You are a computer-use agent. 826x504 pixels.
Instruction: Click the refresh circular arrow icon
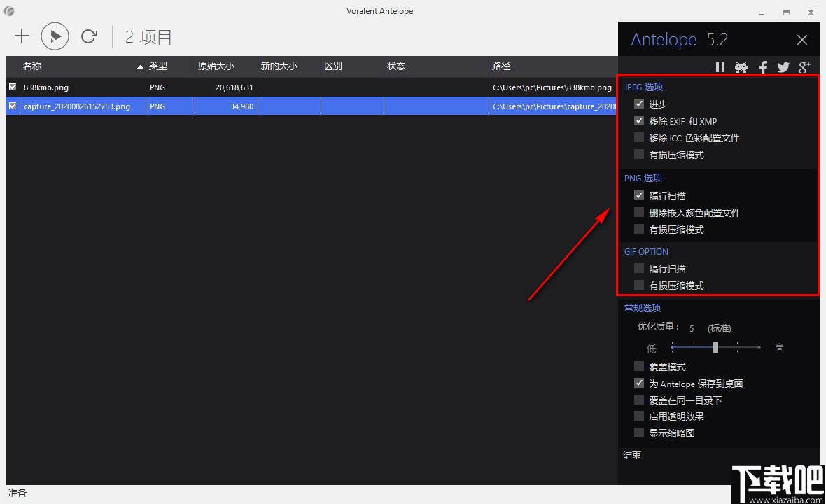point(89,36)
